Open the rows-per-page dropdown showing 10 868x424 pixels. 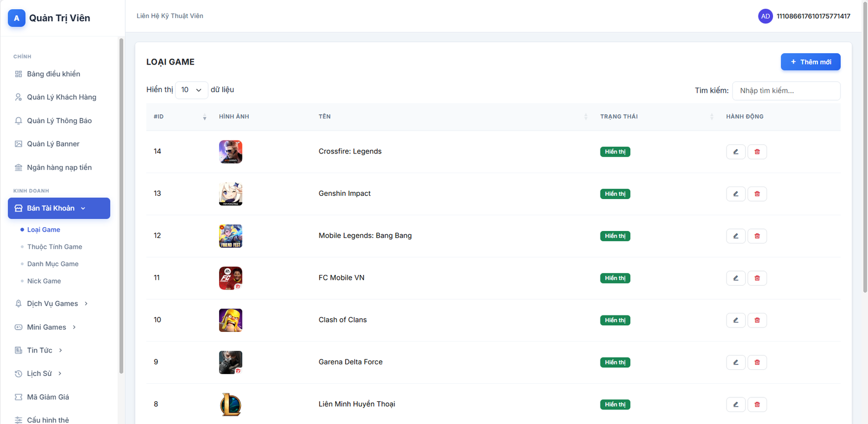(x=191, y=90)
